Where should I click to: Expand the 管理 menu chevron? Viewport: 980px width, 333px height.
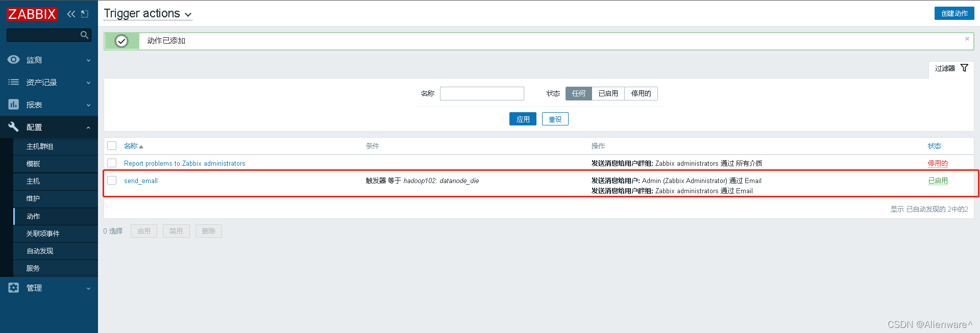pyautogui.click(x=88, y=288)
